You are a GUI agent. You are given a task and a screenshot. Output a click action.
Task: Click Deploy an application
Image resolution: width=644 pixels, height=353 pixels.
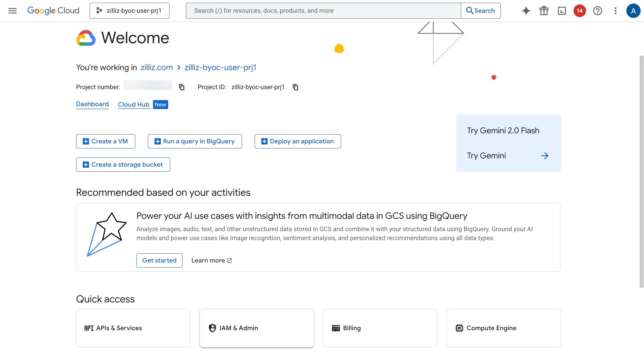coord(298,141)
